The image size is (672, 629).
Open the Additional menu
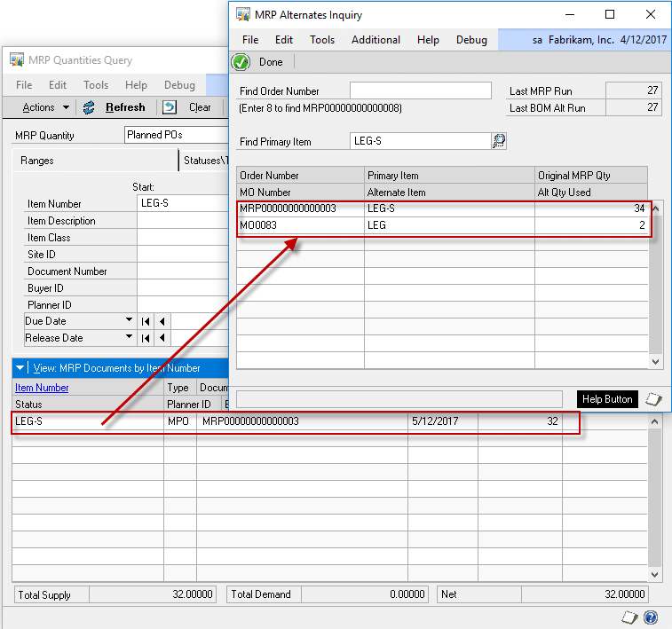tap(376, 40)
